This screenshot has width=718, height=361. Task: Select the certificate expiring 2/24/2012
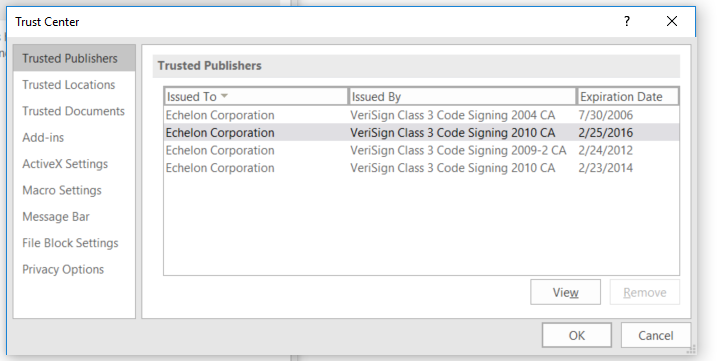tap(421, 150)
